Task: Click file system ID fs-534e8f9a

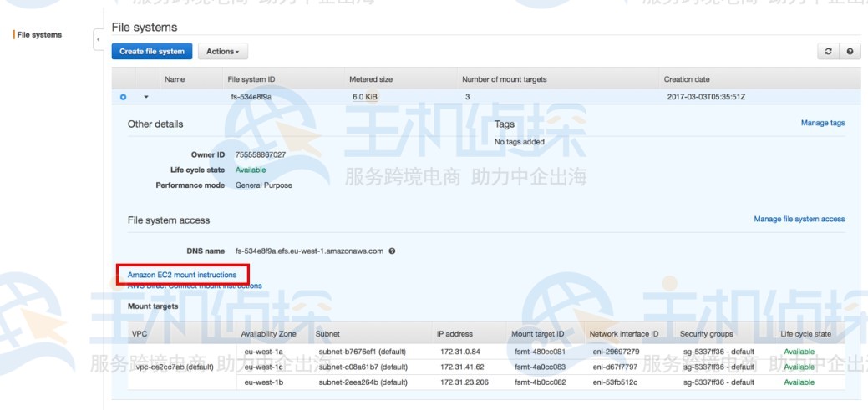Action: point(251,97)
